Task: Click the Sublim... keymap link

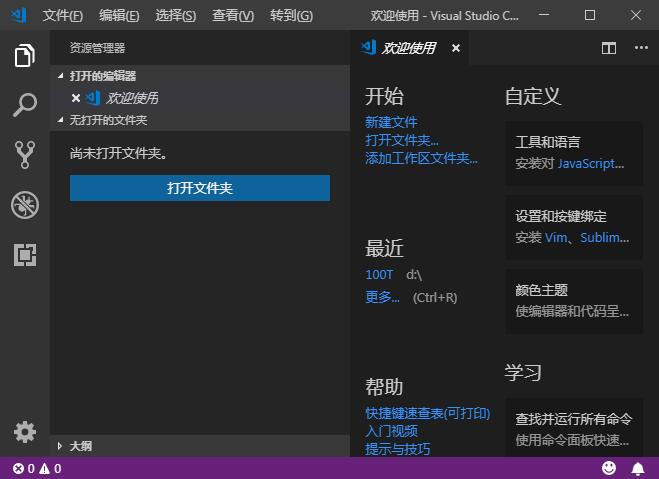Action: 604,238
